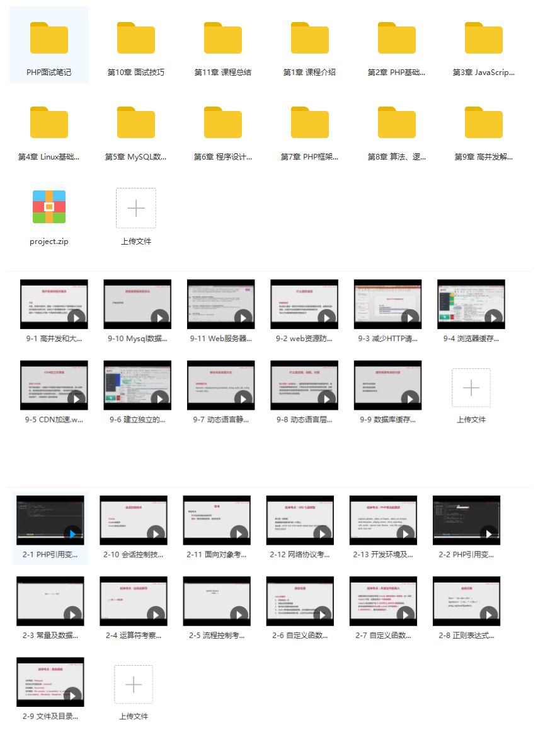Open the 第10章 面试技巧 folder
Viewport: 538px width, 756px height.
(136, 38)
